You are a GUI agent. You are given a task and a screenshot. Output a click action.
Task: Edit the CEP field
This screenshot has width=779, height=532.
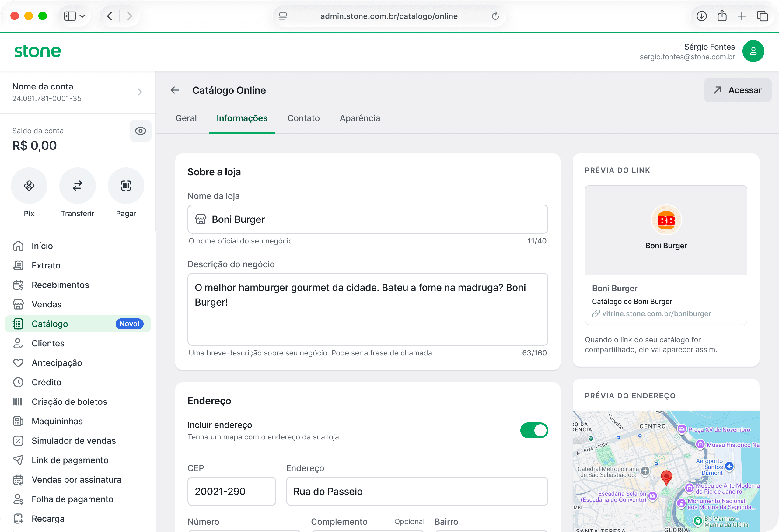click(232, 491)
